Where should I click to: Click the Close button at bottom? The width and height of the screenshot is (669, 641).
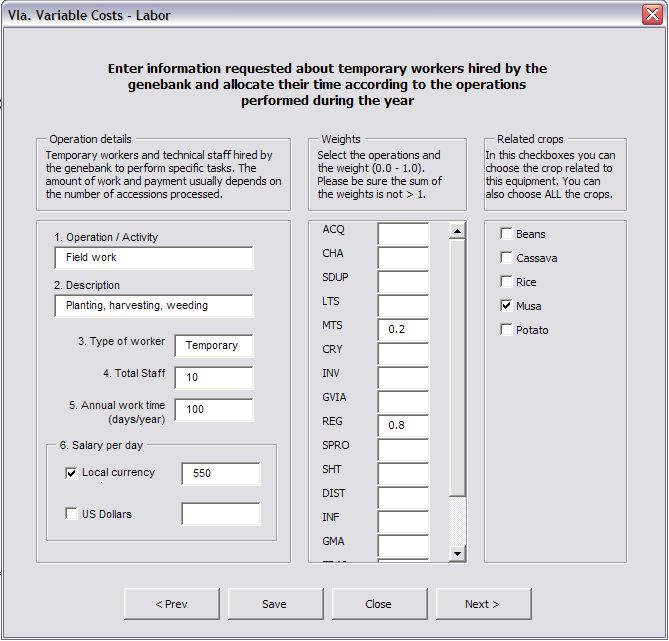(378, 604)
